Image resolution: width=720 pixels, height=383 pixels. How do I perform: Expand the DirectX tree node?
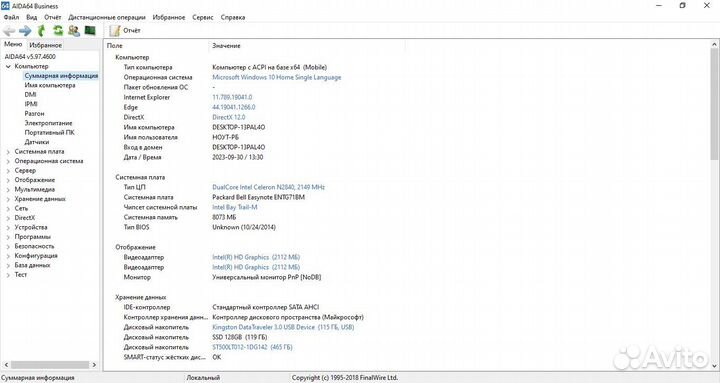(8, 218)
